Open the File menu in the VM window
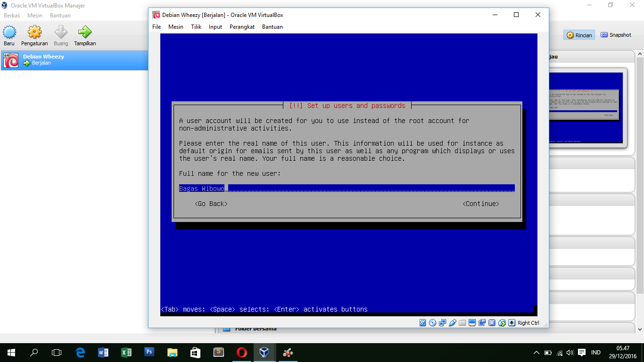 point(157,27)
